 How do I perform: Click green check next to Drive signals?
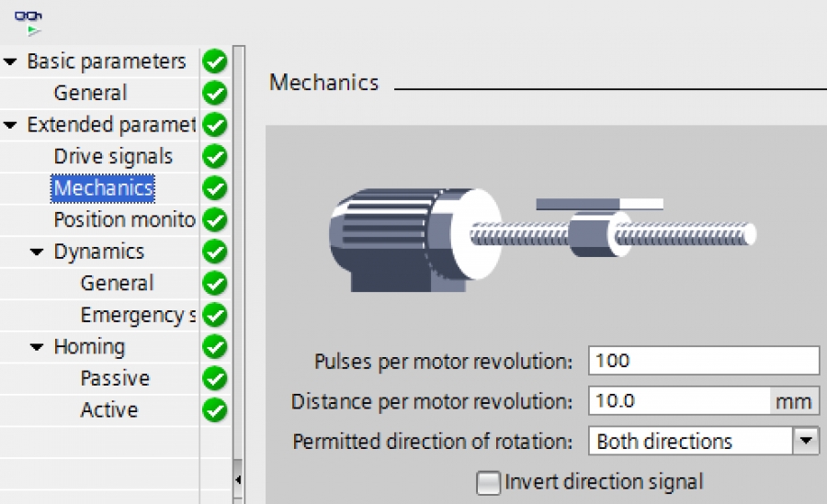pos(215,157)
